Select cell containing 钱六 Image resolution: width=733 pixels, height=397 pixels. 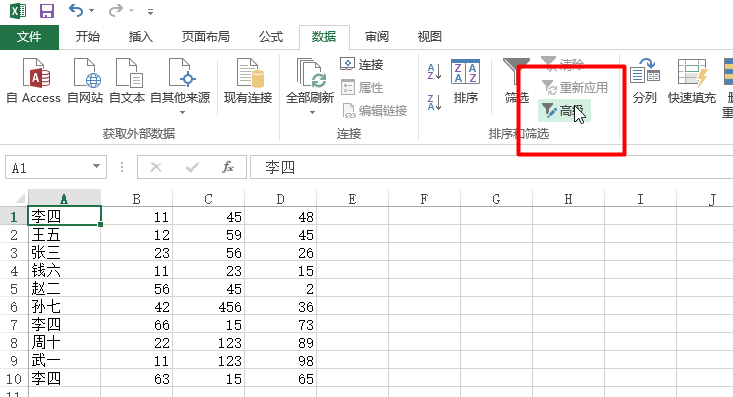65,270
